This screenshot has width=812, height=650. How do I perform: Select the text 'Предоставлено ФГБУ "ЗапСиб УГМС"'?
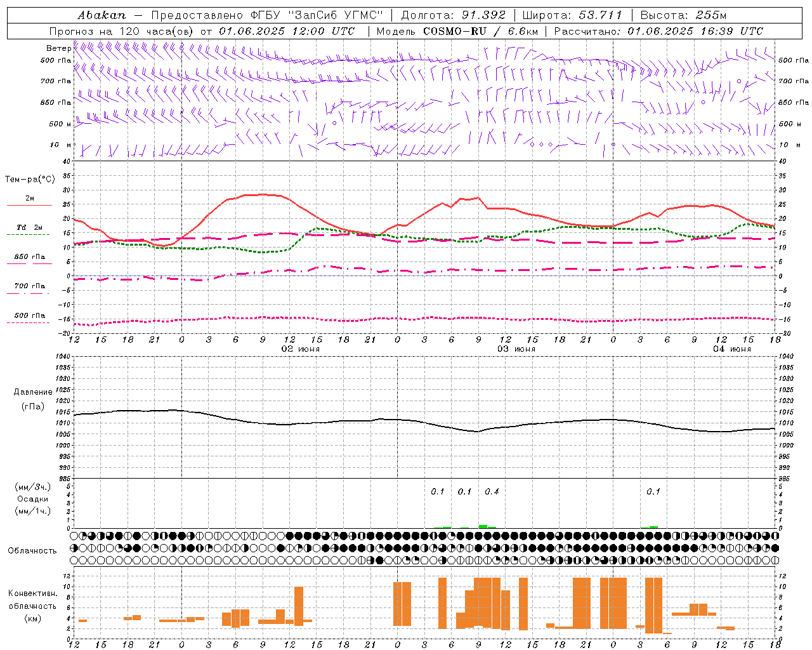(267, 15)
